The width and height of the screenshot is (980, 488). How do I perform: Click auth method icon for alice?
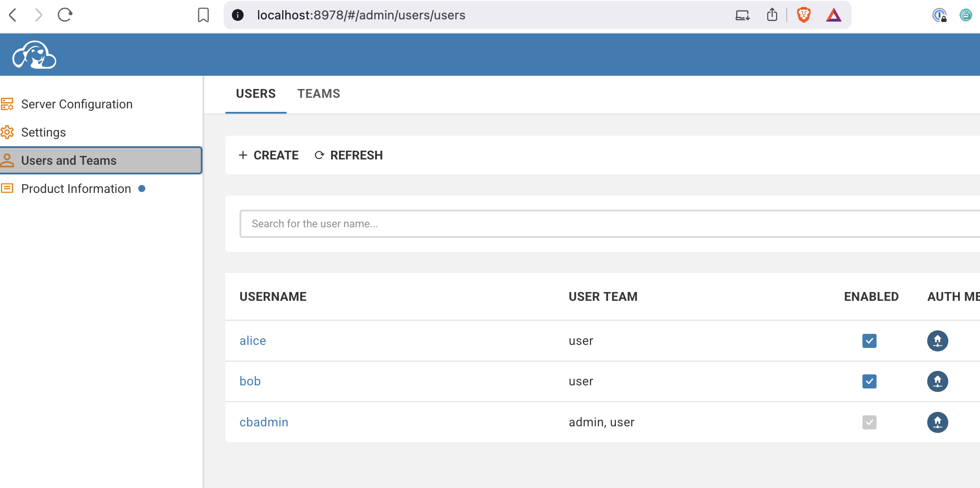tap(937, 341)
